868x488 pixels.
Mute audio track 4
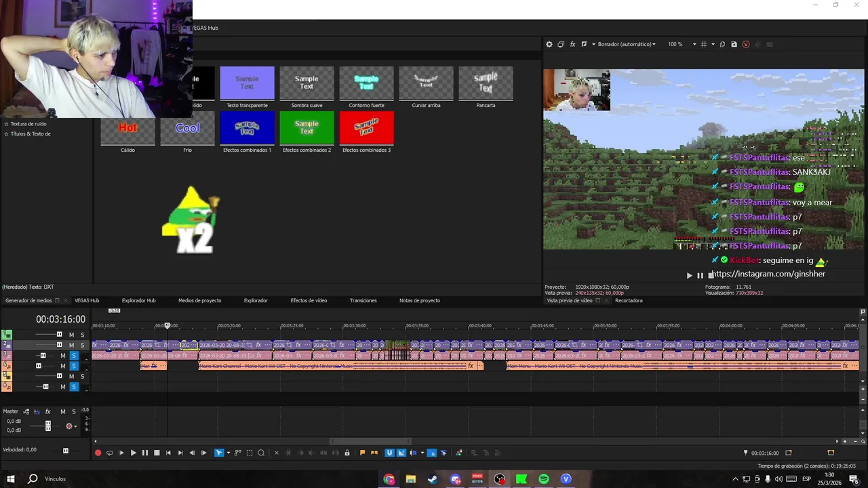[62, 366]
